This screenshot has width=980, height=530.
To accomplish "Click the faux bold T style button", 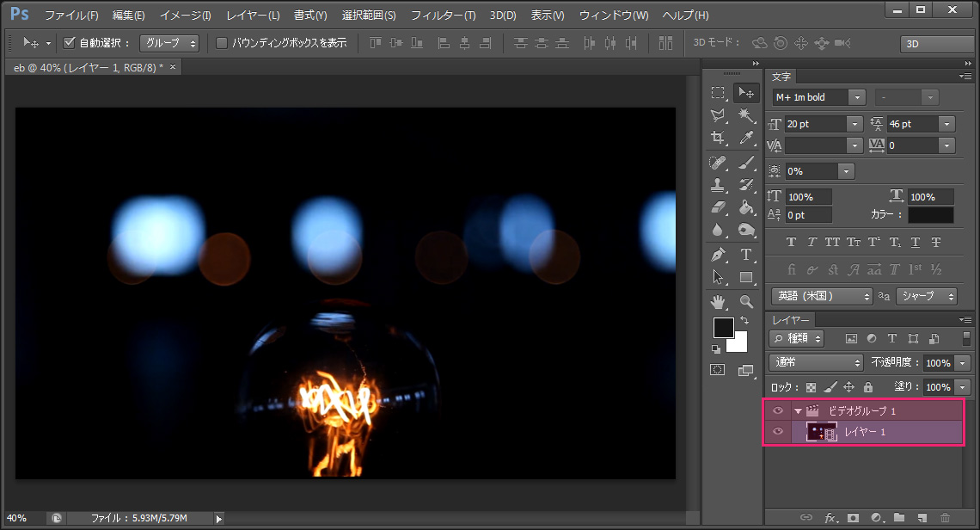I will pos(791,242).
